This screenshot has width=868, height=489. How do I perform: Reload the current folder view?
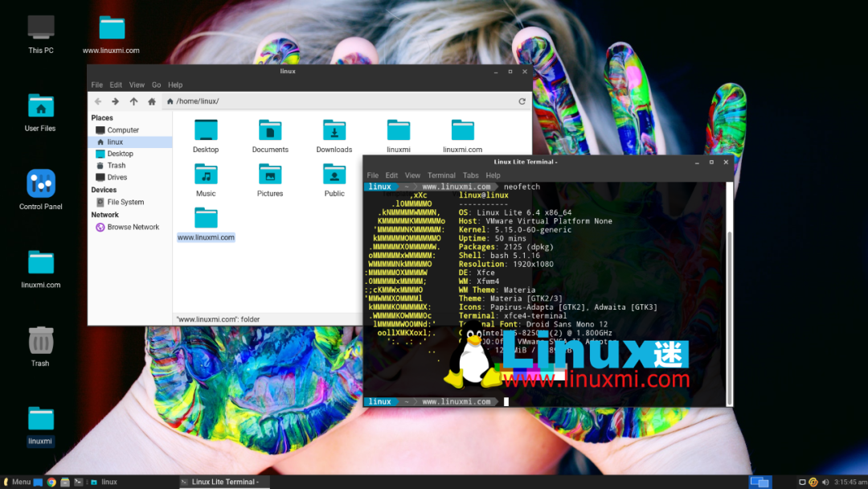(x=522, y=101)
